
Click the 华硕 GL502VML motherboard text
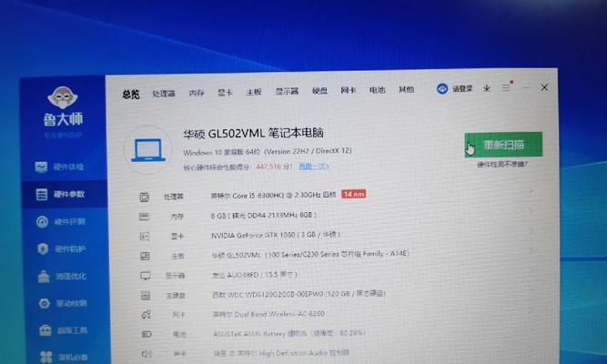point(310,255)
